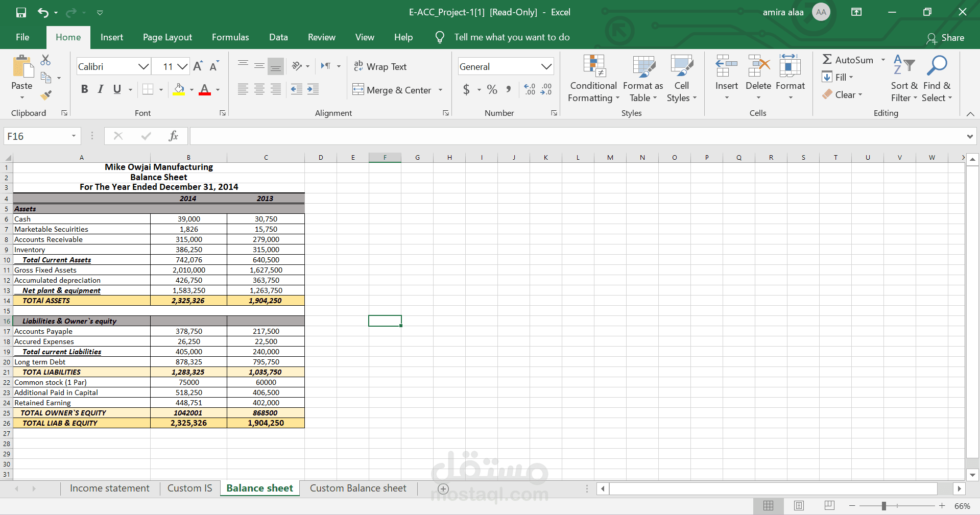This screenshot has width=980, height=515.
Task: Click AutoSum button
Action: [x=848, y=60]
